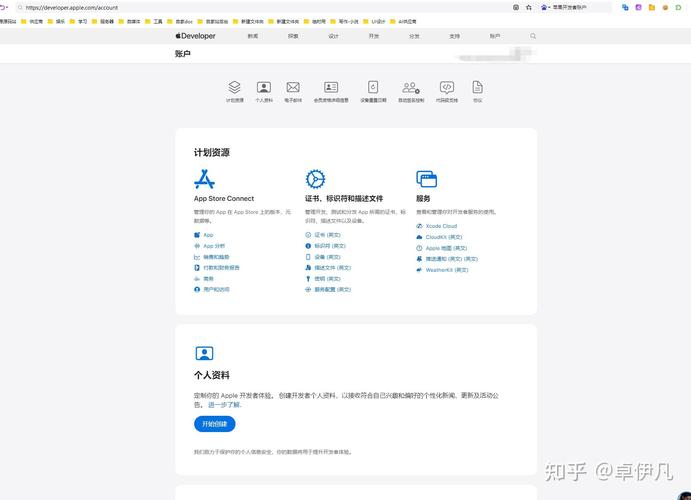Viewport: 691px width, 500px height.
Task: Open the 新闻 nav menu item
Action: coord(253,36)
